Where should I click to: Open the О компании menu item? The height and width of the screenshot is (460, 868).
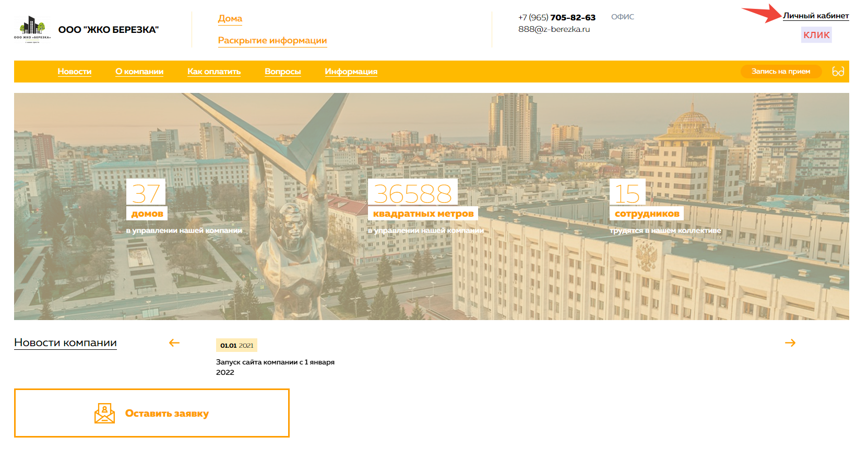point(139,72)
